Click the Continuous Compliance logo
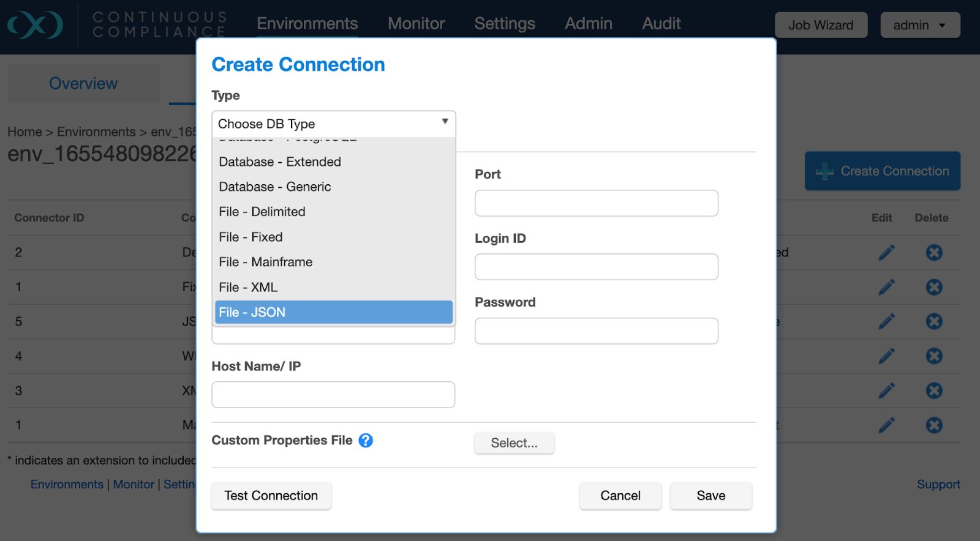The height and width of the screenshot is (541, 980). click(x=36, y=25)
